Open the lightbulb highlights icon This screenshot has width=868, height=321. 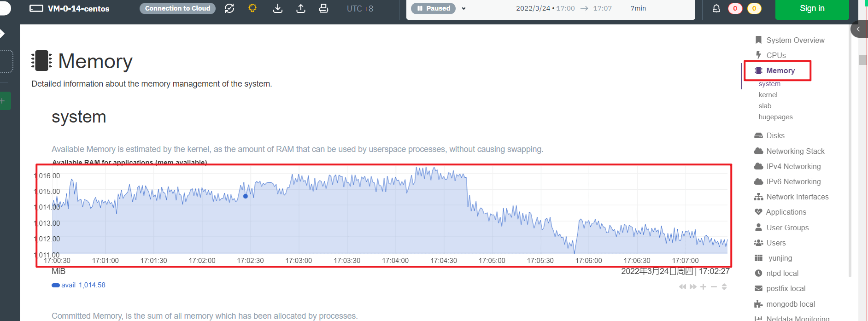coord(252,8)
